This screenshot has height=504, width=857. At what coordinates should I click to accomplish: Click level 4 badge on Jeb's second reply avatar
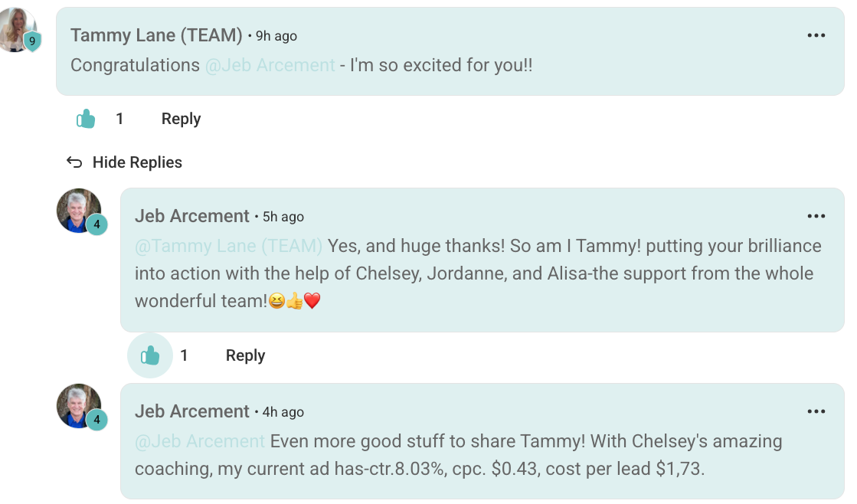pos(96,419)
